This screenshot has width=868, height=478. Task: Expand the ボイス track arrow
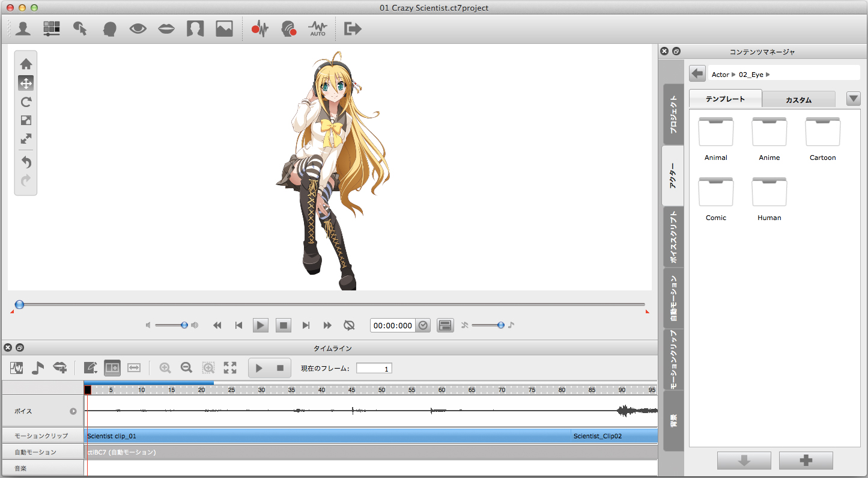coord(73,411)
